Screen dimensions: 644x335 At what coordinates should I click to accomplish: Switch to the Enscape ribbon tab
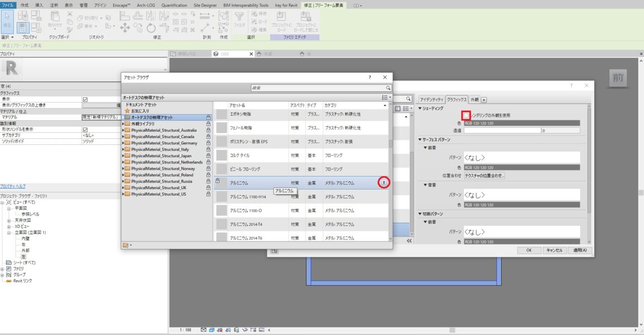[122, 5]
